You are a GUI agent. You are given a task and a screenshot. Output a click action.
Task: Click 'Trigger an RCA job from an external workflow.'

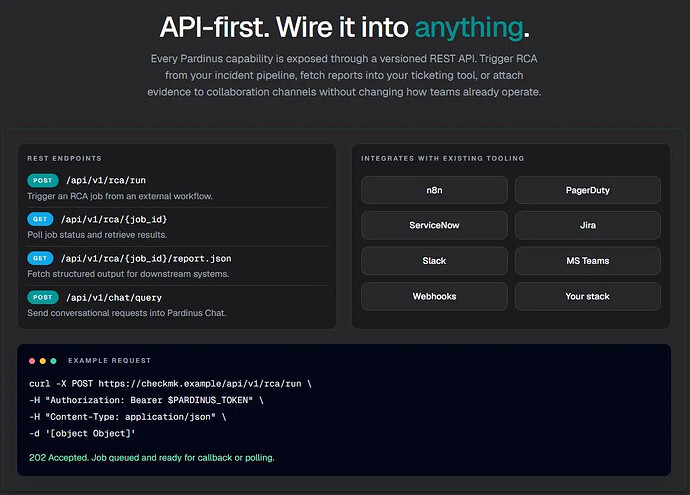click(120, 196)
